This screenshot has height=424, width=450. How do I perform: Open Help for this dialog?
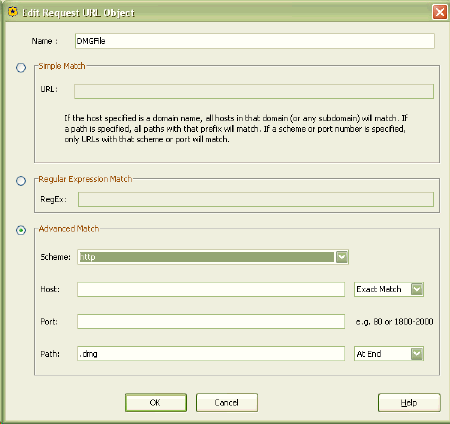click(409, 403)
